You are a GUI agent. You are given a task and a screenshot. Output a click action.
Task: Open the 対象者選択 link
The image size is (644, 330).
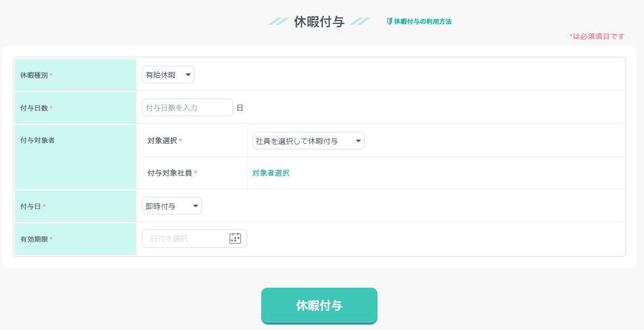pyautogui.click(x=271, y=173)
